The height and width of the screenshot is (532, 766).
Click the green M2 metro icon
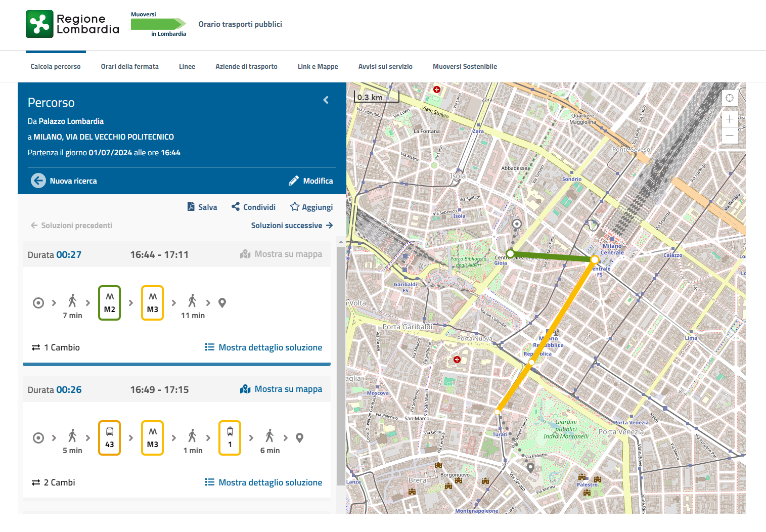coord(110,303)
